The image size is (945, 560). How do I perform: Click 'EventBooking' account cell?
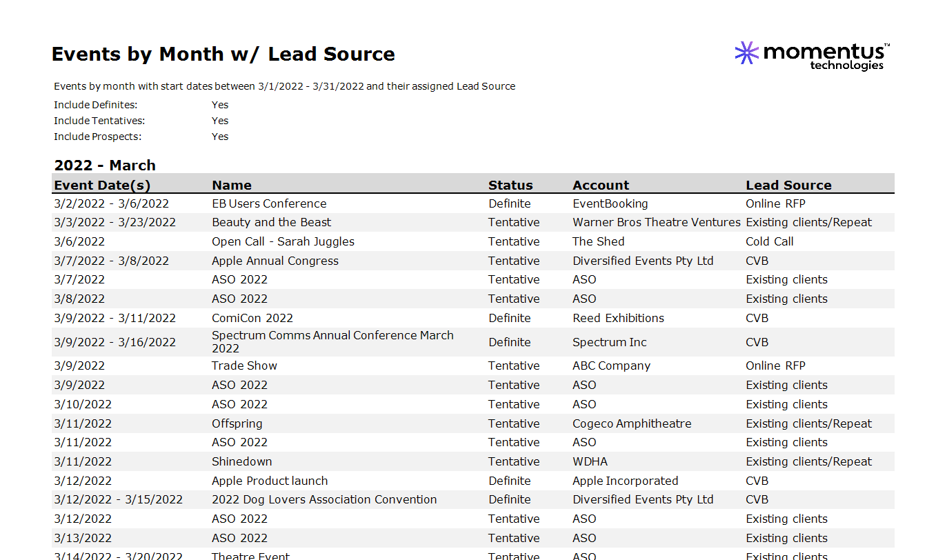[x=610, y=203]
